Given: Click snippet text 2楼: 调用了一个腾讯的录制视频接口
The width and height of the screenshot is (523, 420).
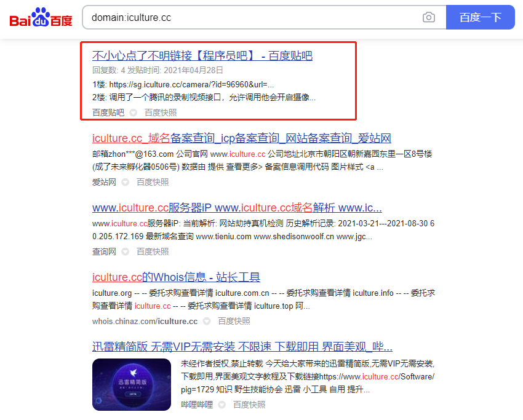Looking at the screenshot, I should coord(204,97).
